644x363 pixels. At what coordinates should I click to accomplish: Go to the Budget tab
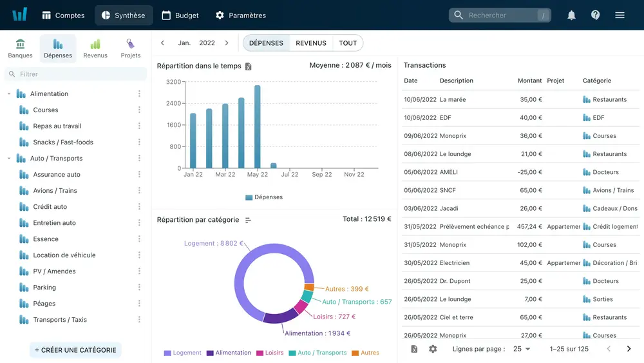(180, 15)
